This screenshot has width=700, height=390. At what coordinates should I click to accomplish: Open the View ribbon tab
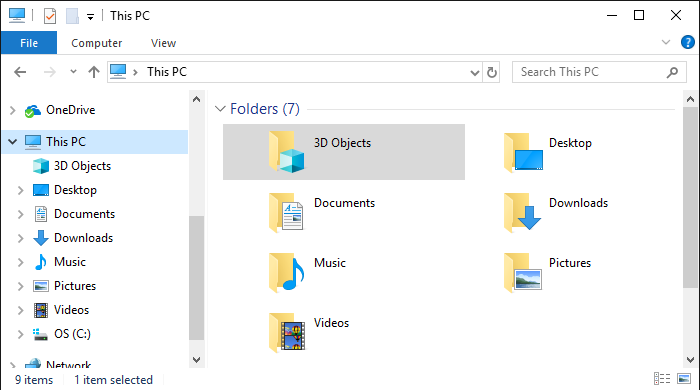[x=163, y=43]
